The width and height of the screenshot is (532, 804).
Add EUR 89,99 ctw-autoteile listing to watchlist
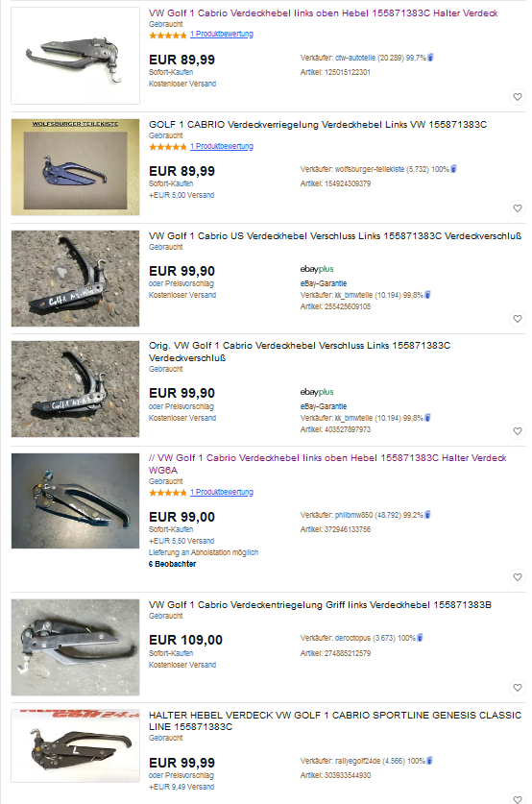518,96
